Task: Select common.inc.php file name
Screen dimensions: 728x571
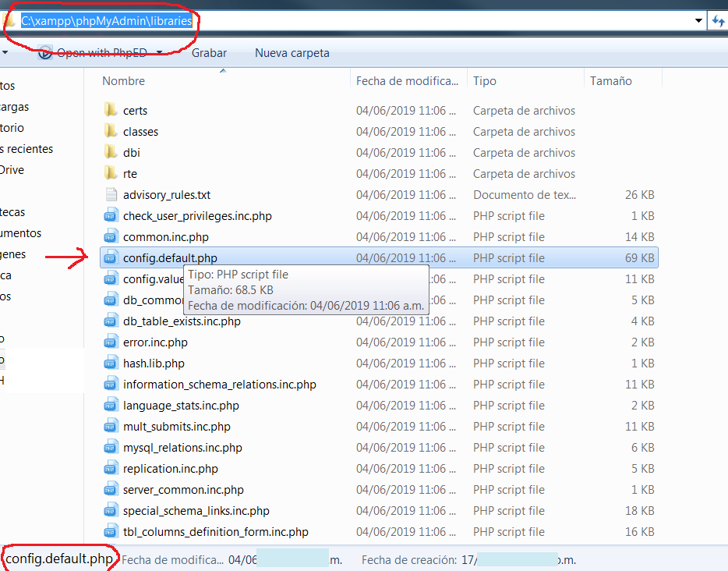Action: (x=166, y=237)
